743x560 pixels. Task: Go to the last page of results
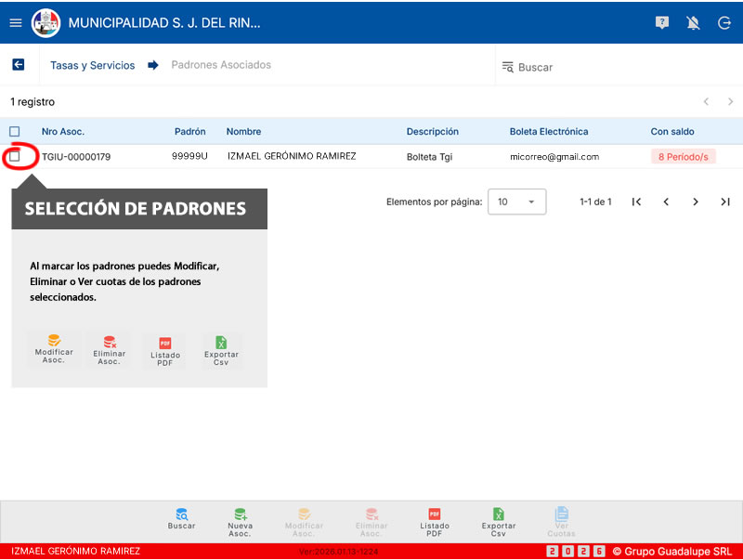coord(725,202)
